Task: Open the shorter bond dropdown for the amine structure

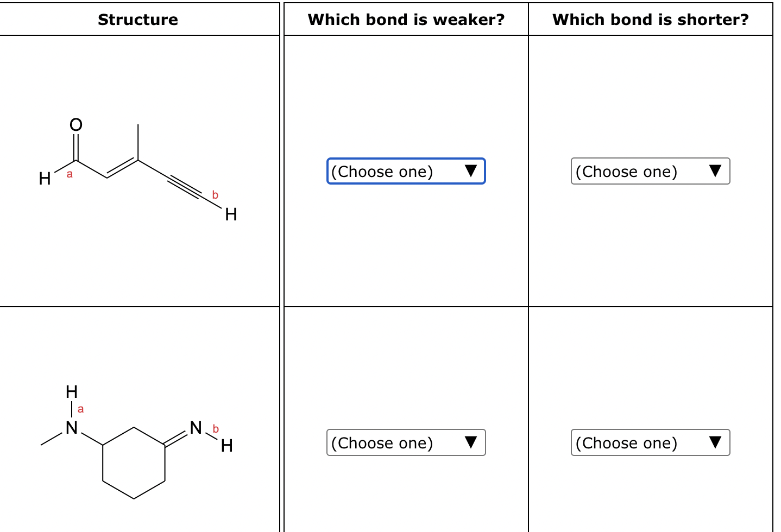Action: tap(650, 442)
